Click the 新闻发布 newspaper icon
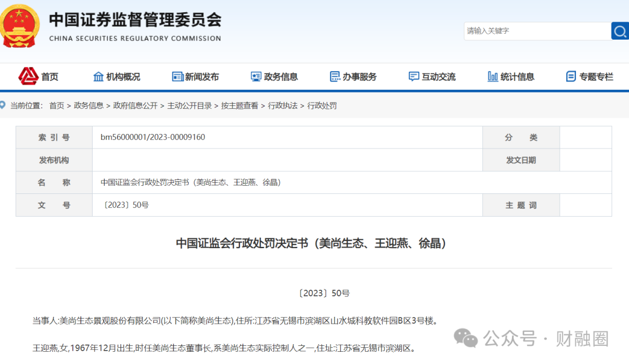629x364 pixels. pyautogui.click(x=177, y=76)
